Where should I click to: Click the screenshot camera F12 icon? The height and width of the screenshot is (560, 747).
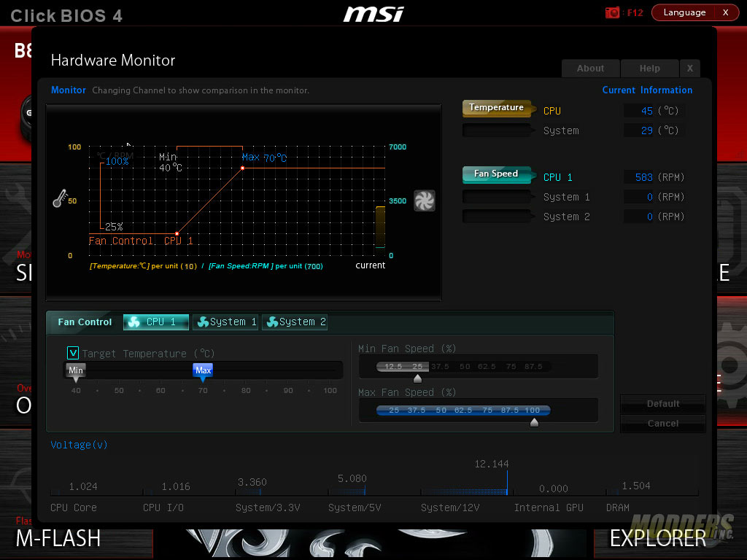point(612,12)
